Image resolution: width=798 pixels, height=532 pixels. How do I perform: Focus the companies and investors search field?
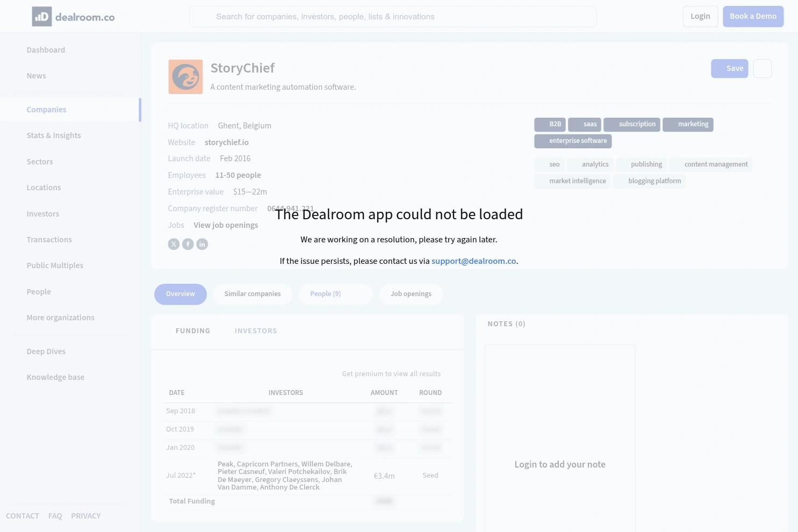(x=393, y=17)
